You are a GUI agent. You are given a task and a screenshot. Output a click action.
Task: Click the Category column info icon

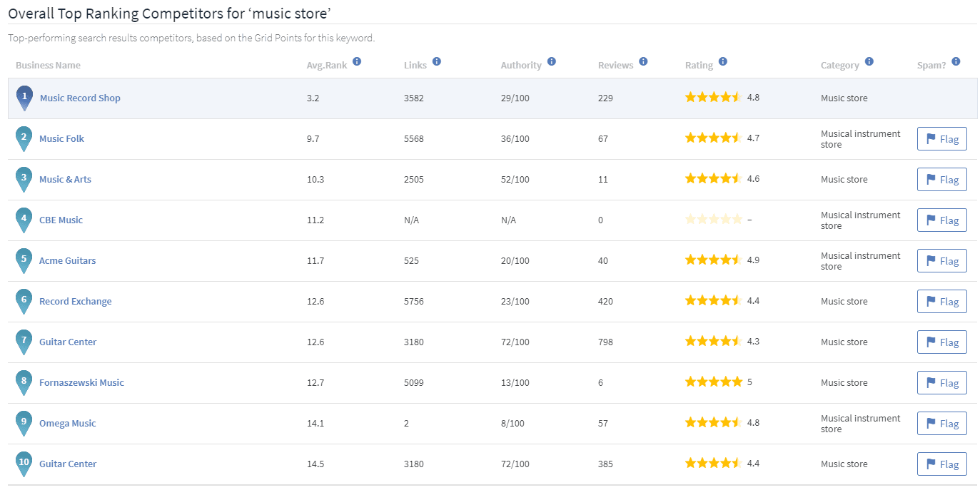pos(869,62)
